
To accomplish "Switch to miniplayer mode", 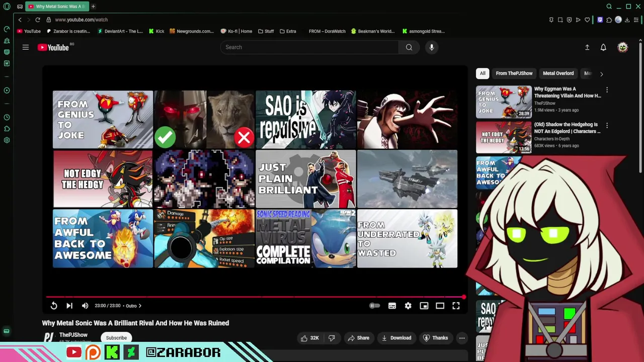I will click(424, 306).
